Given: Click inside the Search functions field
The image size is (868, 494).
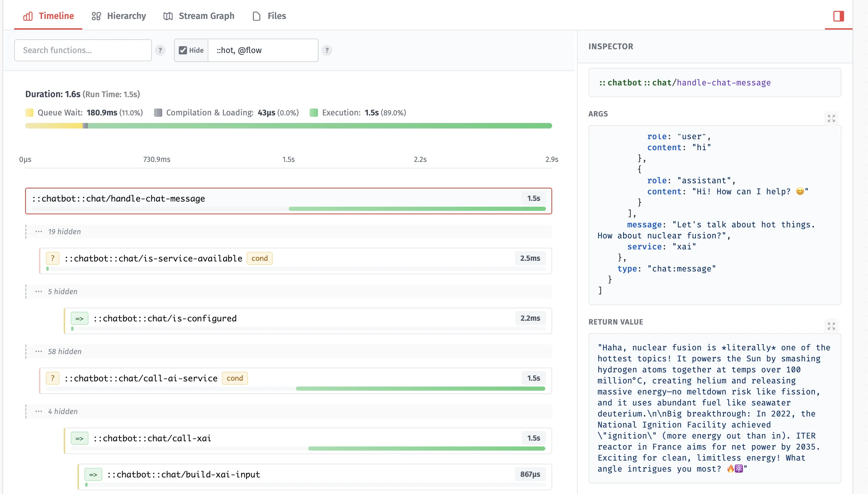Looking at the screenshot, I should 83,50.
